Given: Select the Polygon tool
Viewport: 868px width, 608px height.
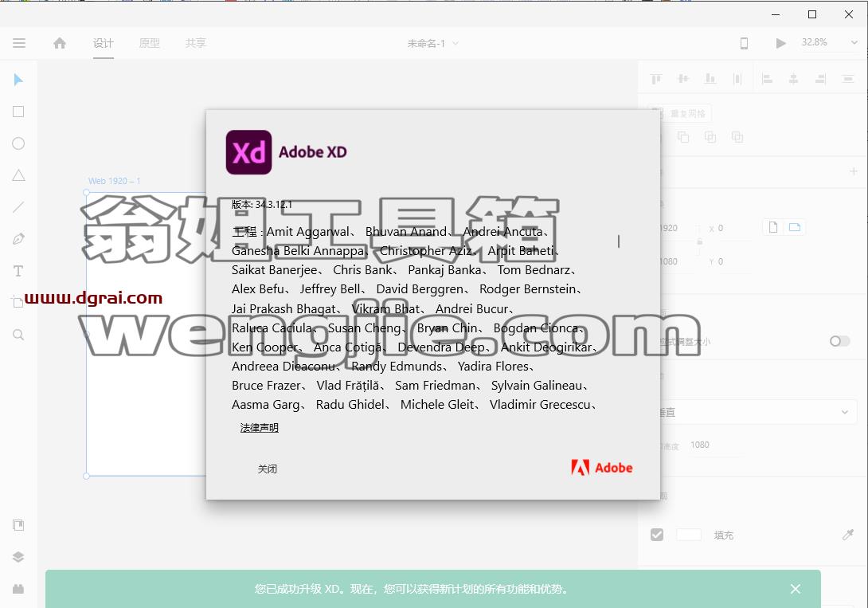Looking at the screenshot, I should pos(18,175).
